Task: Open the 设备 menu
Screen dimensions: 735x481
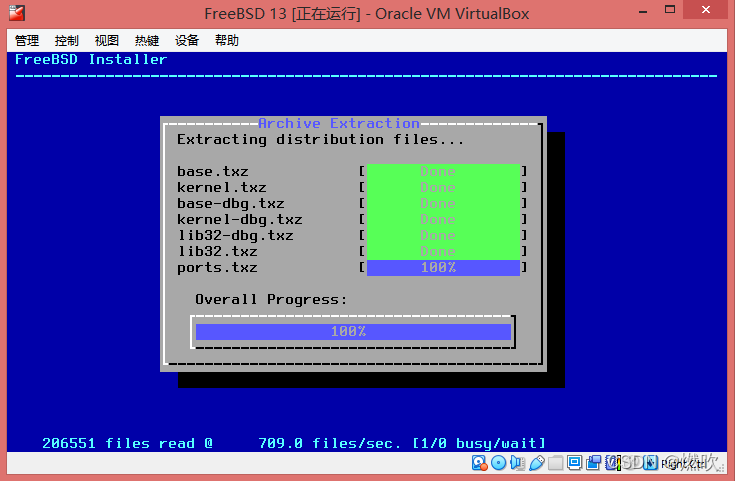Action: click(187, 41)
